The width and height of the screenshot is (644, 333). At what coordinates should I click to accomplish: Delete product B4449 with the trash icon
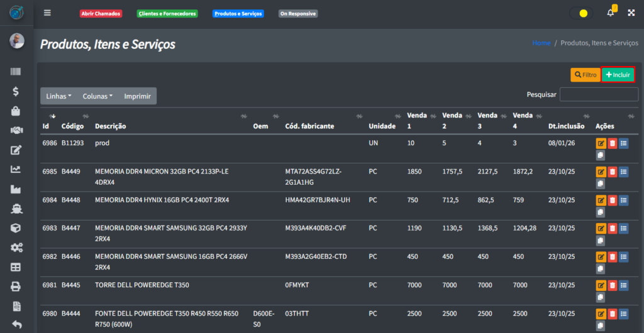click(612, 172)
